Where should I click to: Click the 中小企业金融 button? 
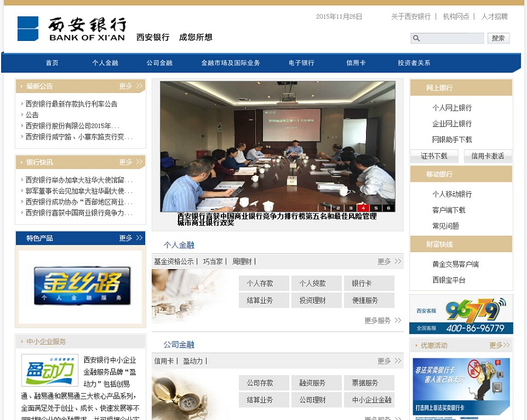[x=369, y=400]
